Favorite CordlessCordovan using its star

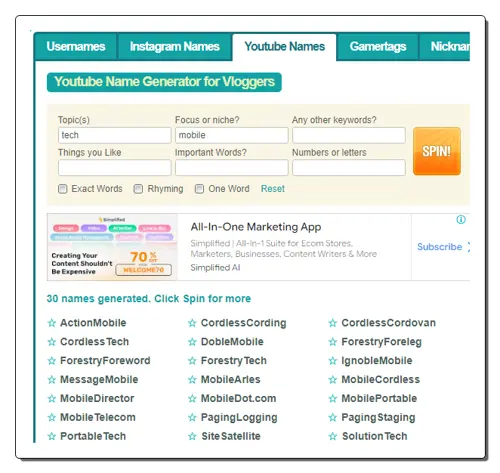(x=333, y=323)
